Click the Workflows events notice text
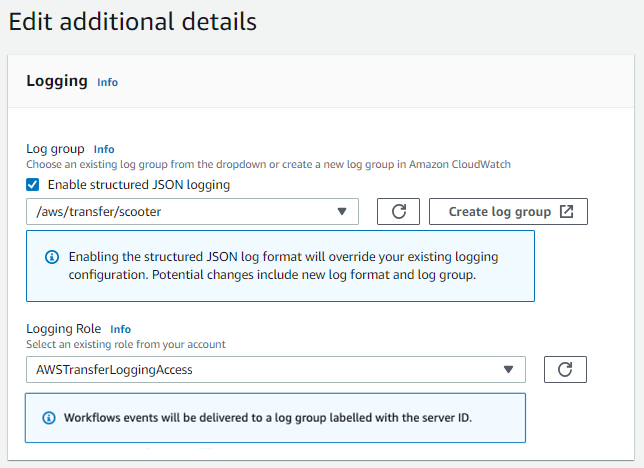The width and height of the screenshot is (644, 468). tap(267, 417)
